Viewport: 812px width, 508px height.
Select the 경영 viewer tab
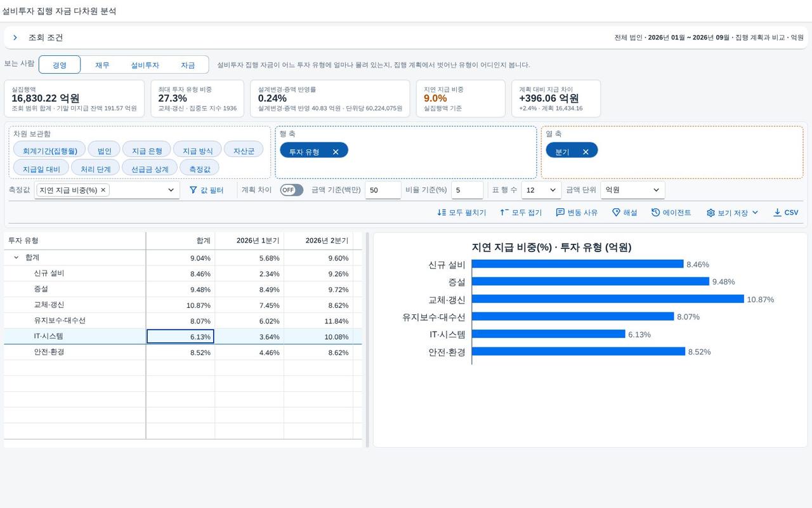60,65
